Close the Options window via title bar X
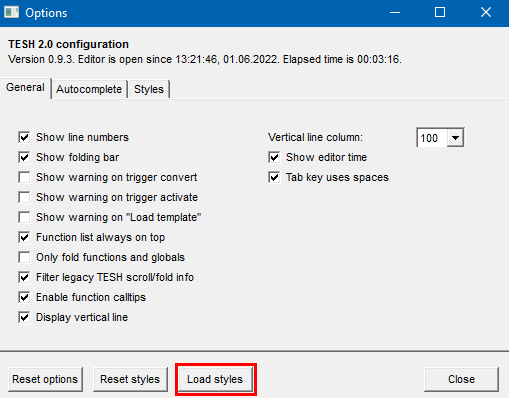Image resolution: width=509 pixels, height=398 pixels. click(x=486, y=13)
